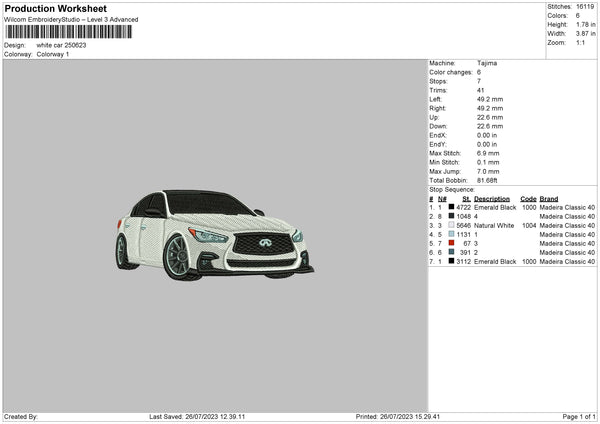Click the light blue swatch with 1131 stitches
The width and height of the screenshot is (600, 424).
point(452,234)
